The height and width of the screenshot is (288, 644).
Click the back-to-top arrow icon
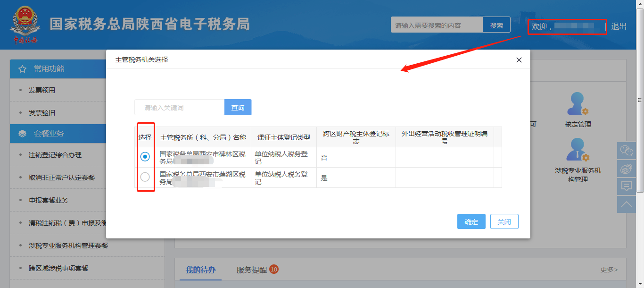[x=627, y=204]
